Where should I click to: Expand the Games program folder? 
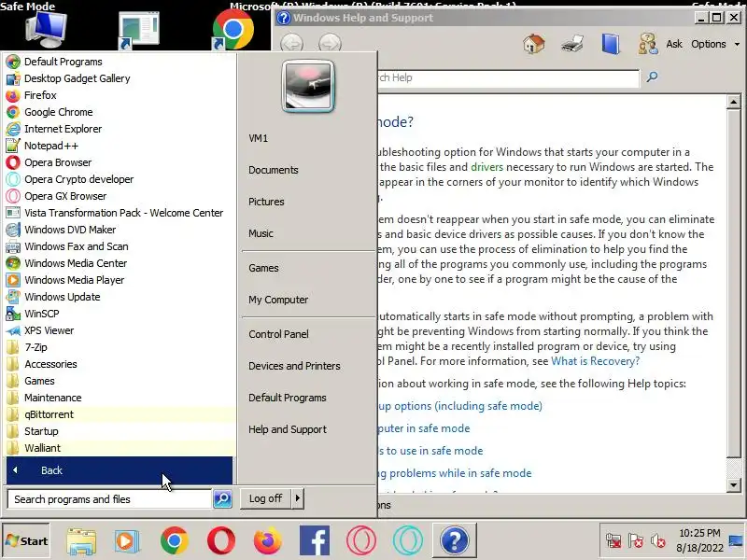[39, 381]
